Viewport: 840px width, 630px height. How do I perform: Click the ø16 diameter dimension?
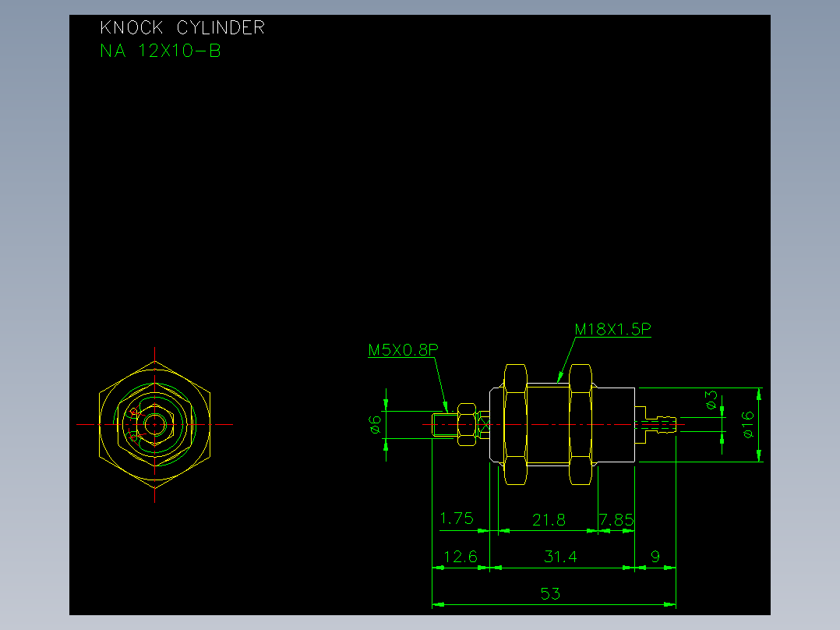[x=748, y=424]
